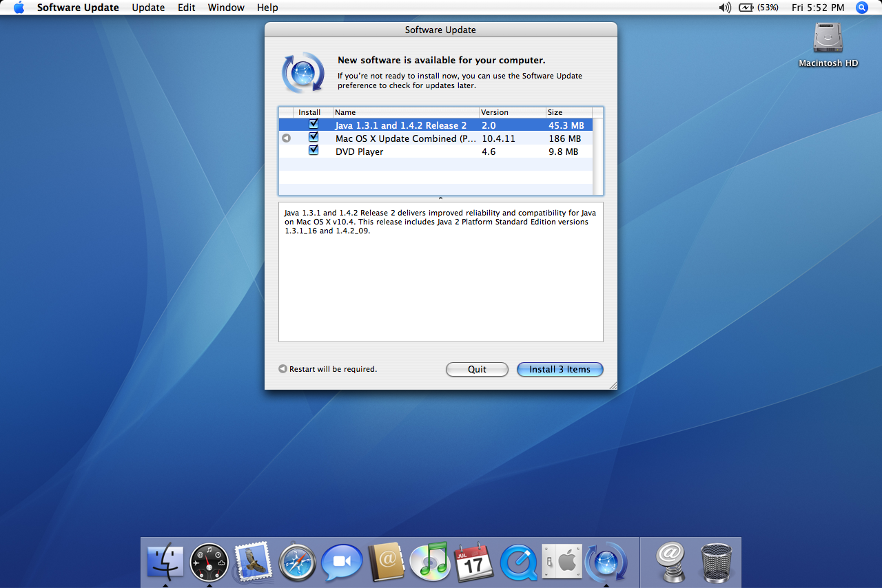Launch iTunes from the Dock
This screenshot has height=588, width=882.
click(x=429, y=561)
